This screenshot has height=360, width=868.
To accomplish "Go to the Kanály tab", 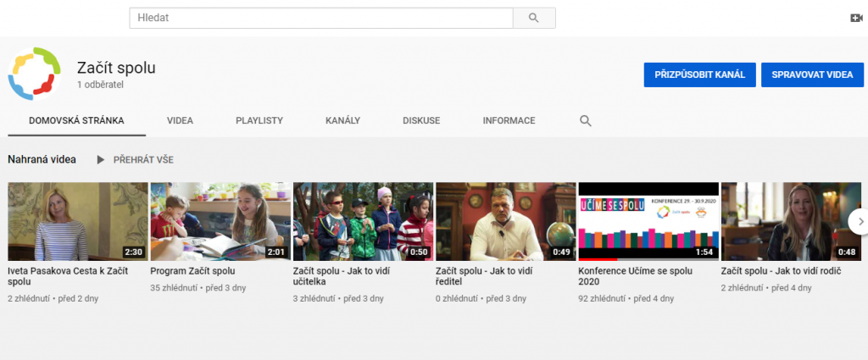I will pyautogui.click(x=342, y=121).
